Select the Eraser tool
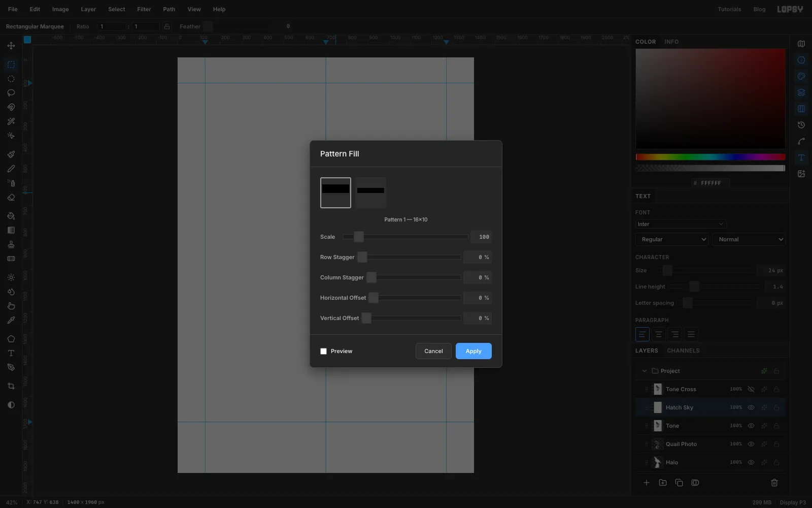812x508 pixels. point(11,197)
